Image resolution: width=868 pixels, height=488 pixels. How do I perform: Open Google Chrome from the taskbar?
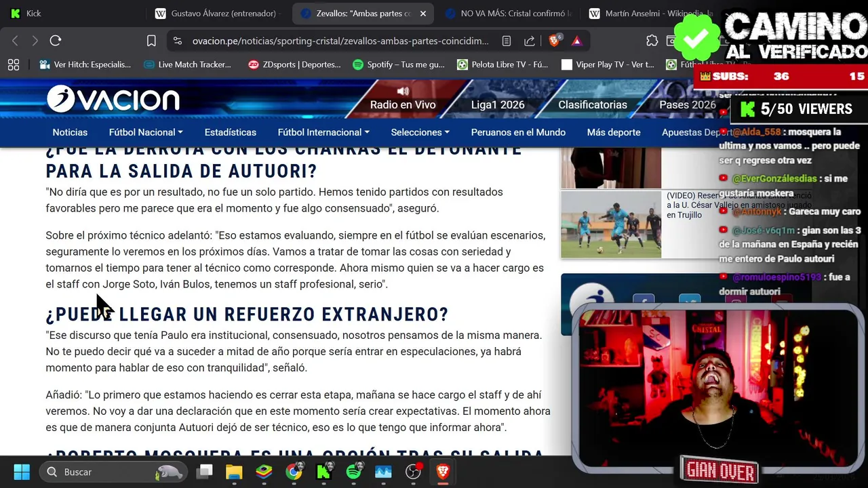294,472
